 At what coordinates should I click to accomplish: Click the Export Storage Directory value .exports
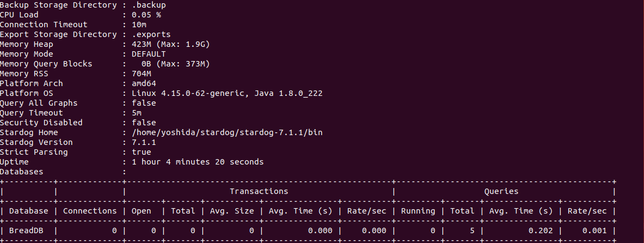151,34
